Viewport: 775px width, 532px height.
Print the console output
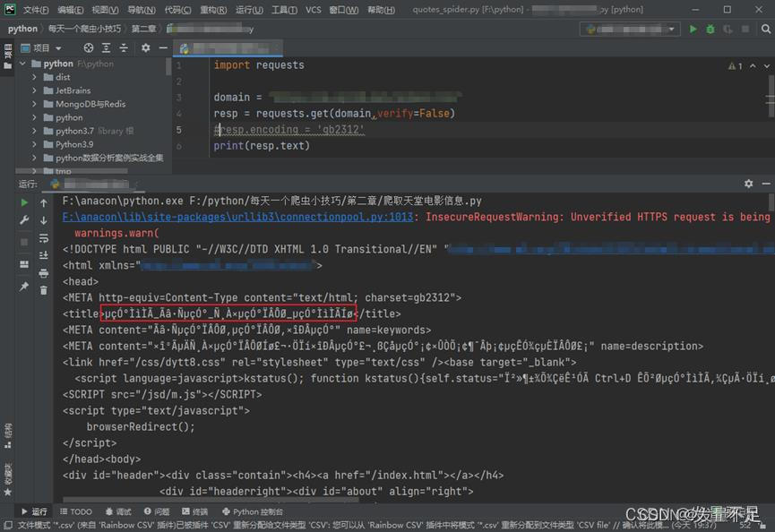(44, 273)
